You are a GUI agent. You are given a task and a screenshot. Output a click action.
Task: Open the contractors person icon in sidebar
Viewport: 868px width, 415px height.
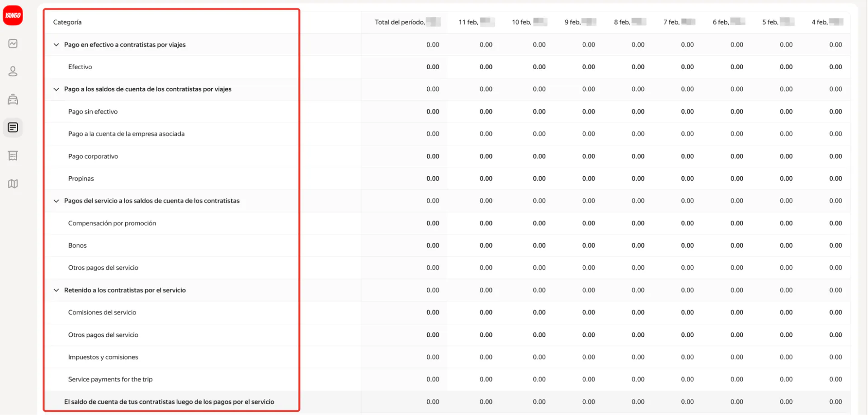[13, 71]
